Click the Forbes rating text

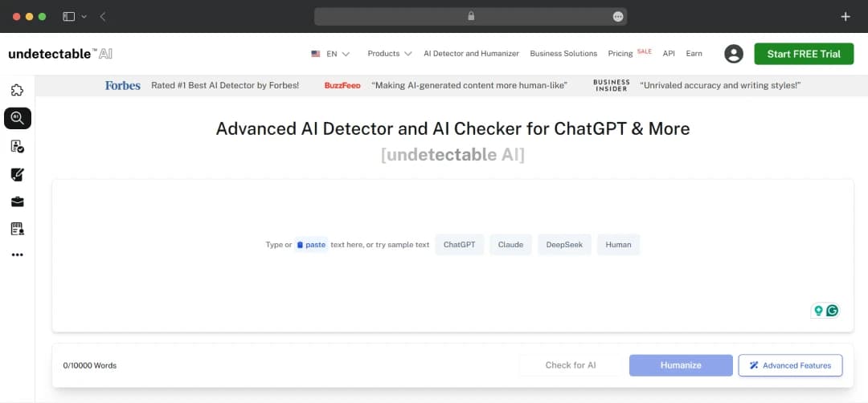(x=225, y=86)
